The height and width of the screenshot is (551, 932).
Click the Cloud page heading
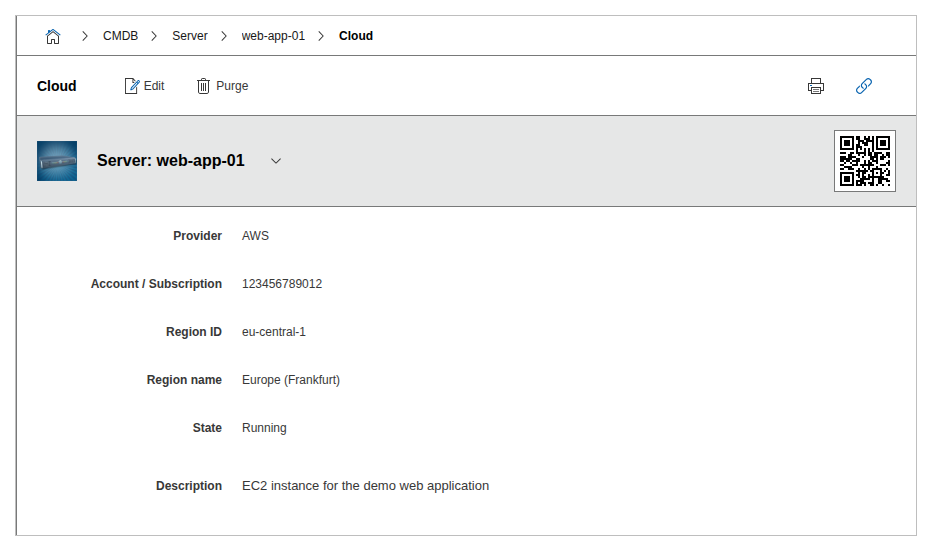pos(56,86)
